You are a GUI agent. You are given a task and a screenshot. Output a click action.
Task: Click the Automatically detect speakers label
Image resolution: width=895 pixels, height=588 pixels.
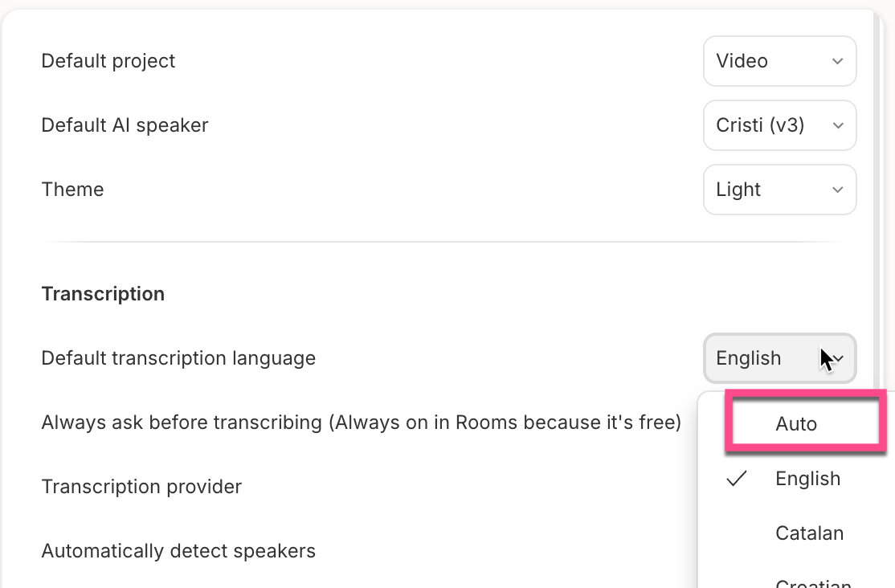tap(178, 551)
